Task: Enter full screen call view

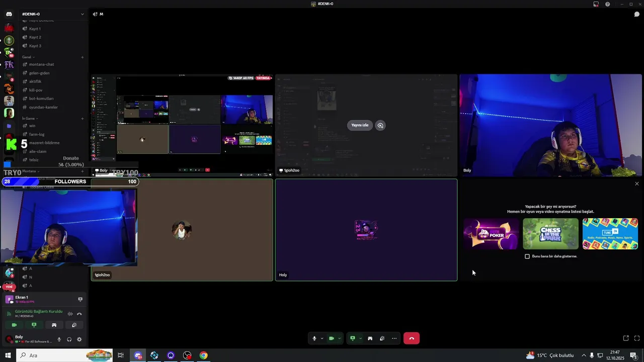Action: 637,338
